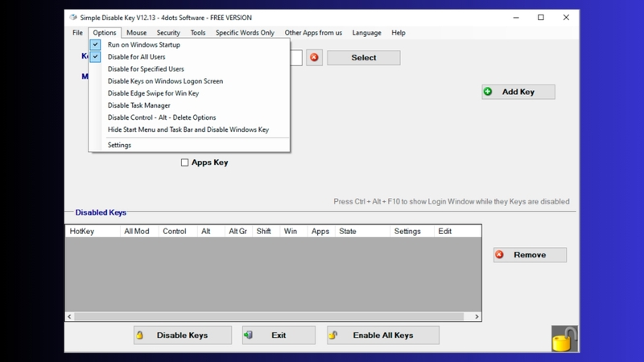Screen dimensions: 644x362
Task: Click the horizontal scrollbar thumb
Action: [269, 316]
